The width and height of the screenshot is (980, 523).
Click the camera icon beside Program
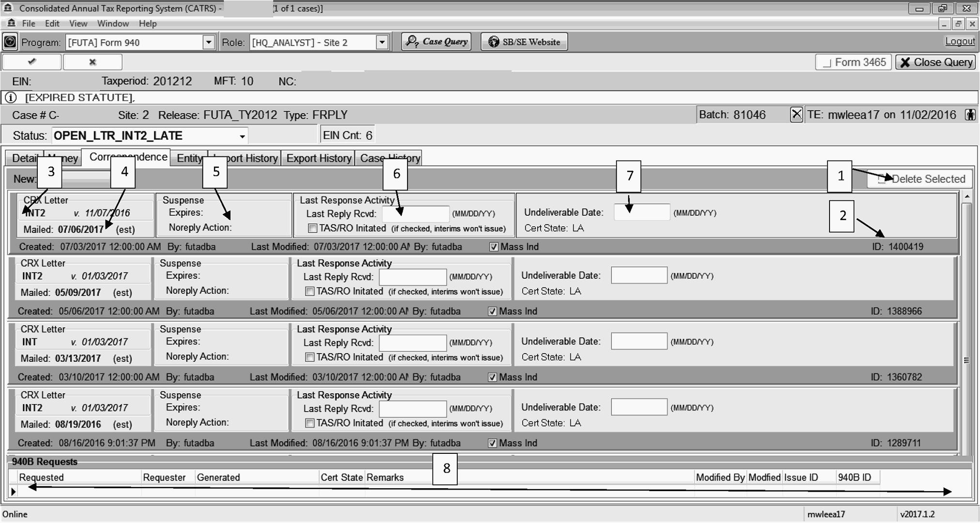click(10, 42)
